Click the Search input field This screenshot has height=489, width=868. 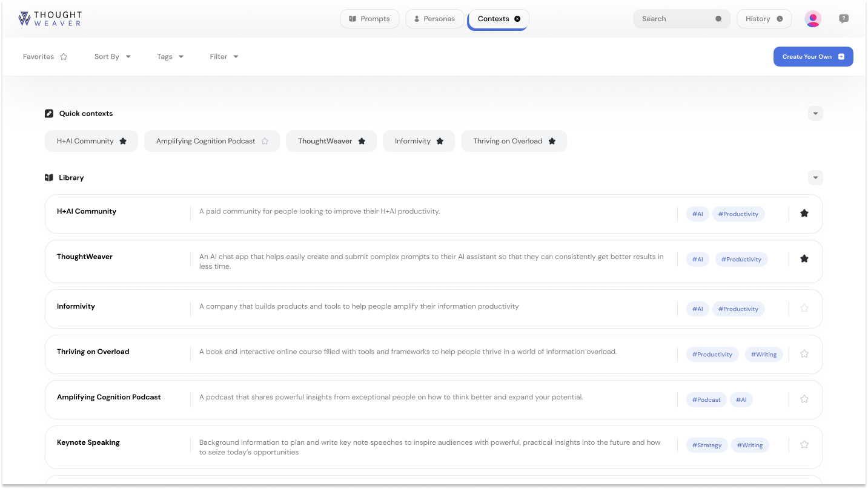point(681,19)
